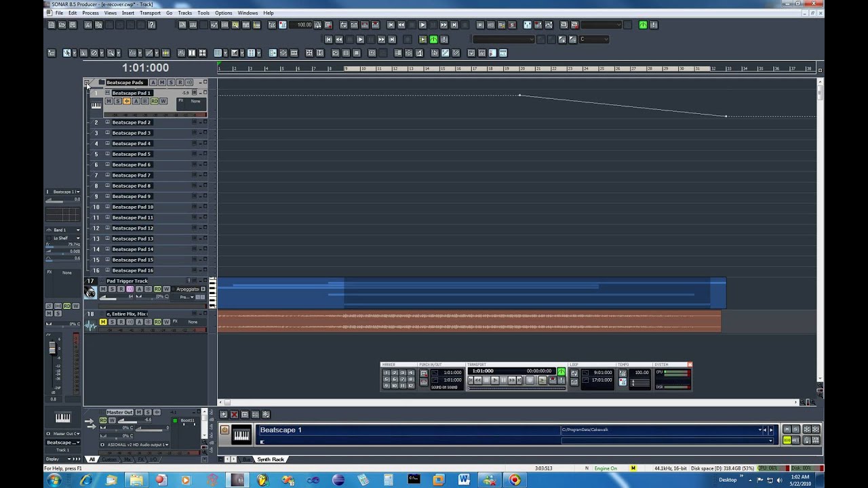The image size is (868, 488).
Task: Open Microsoft Word from taskbar
Action: click(464, 480)
